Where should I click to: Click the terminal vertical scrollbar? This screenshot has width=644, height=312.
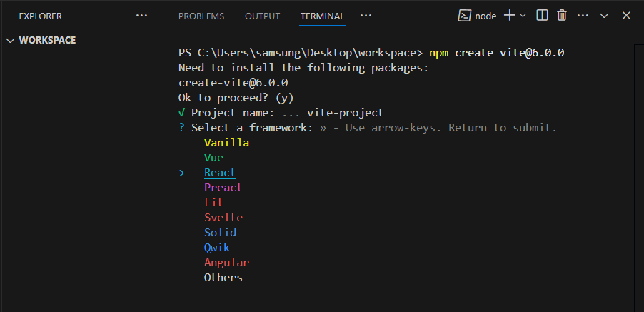tap(639, 176)
